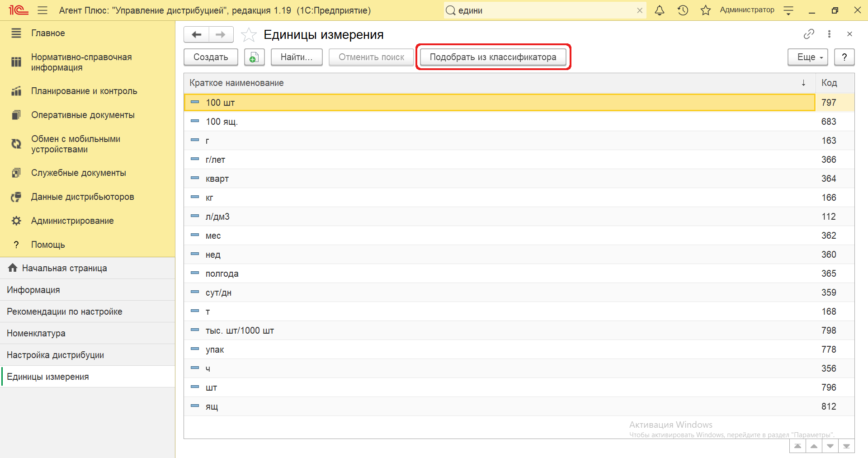The image size is (868, 458).
Task: Click the row icon next to 'ящ'
Action: coord(195,406)
